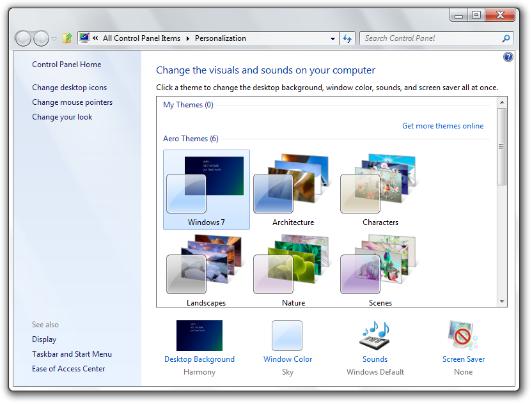Click the Forward navigation arrow
Screen dimensions: 532x404
(x=42, y=38)
